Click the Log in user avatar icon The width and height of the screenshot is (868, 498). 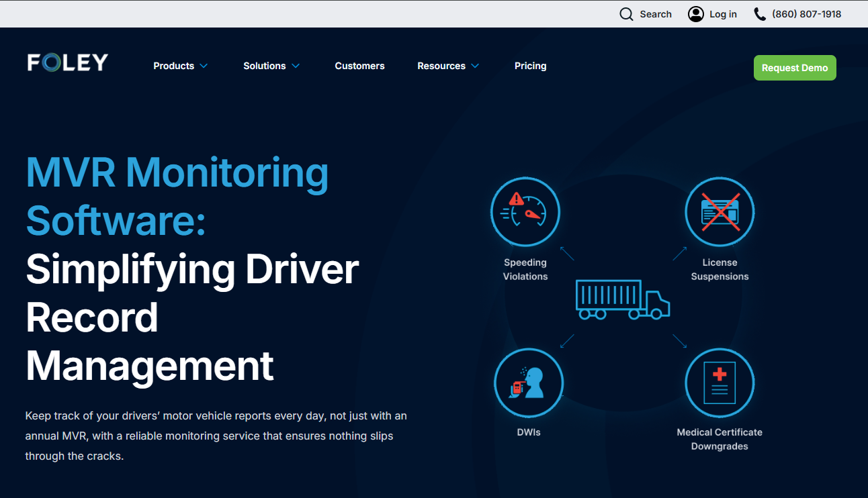(x=696, y=14)
